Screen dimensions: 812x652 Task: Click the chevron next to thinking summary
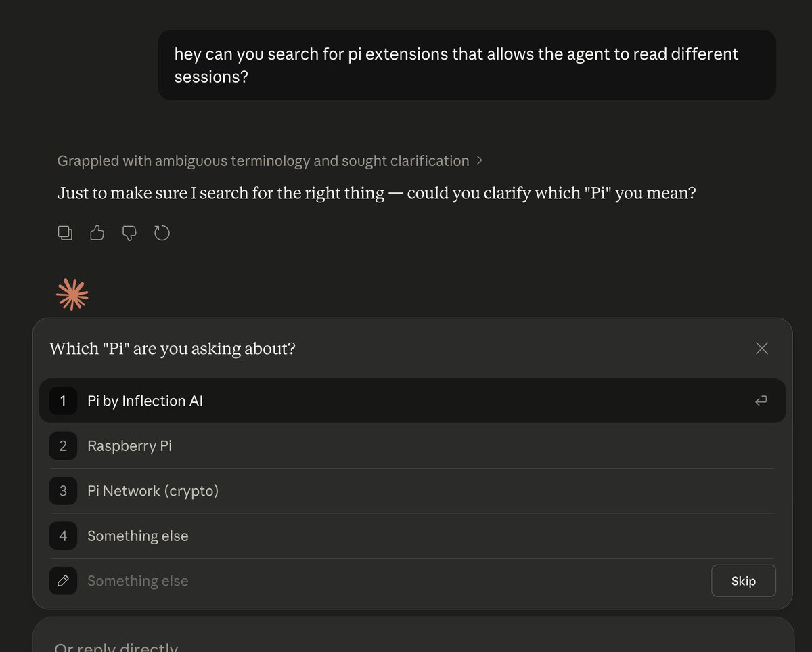[x=480, y=161]
